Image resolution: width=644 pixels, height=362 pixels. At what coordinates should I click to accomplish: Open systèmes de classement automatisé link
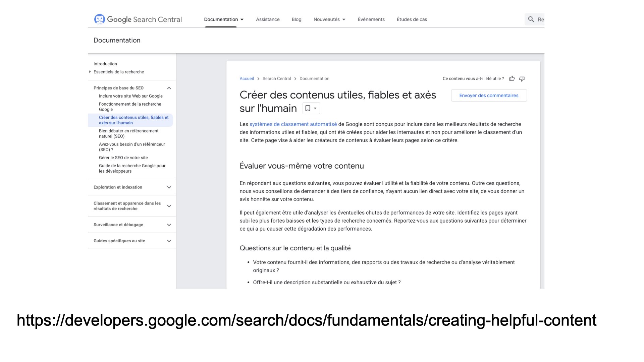point(293,124)
